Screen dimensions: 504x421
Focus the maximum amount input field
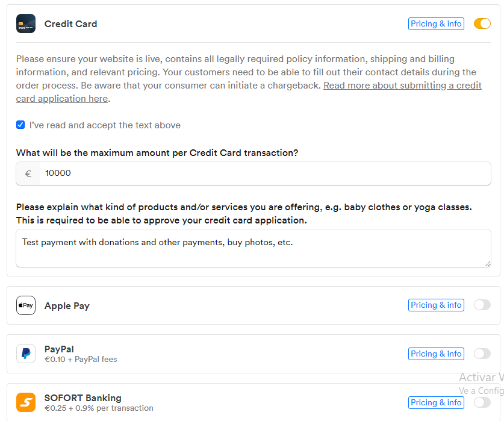click(x=265, y=173)
